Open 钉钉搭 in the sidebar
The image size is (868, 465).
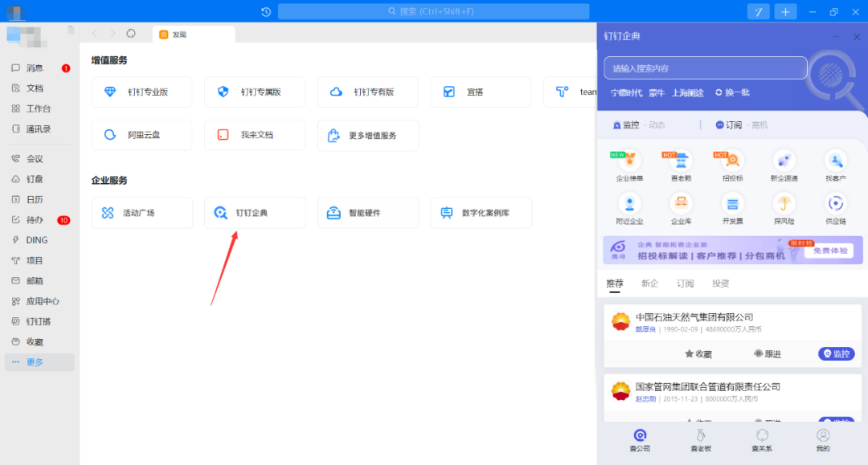[x=39, y=322]
